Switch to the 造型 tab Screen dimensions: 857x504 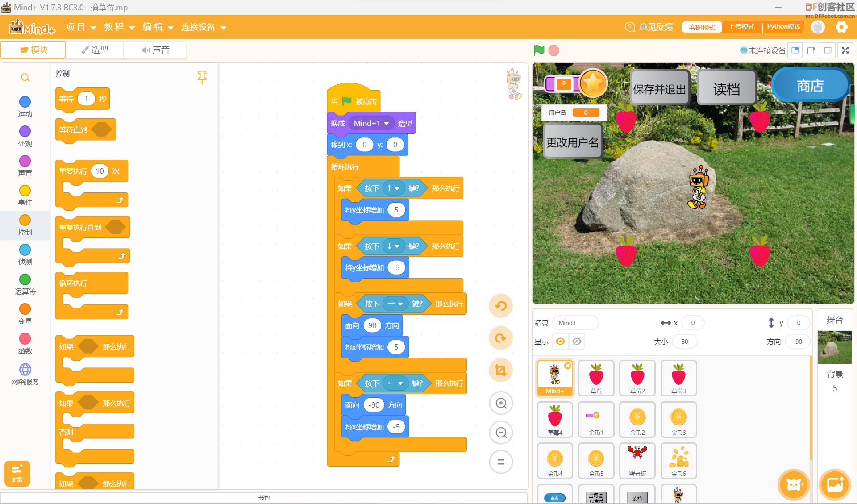click(95, 50)
